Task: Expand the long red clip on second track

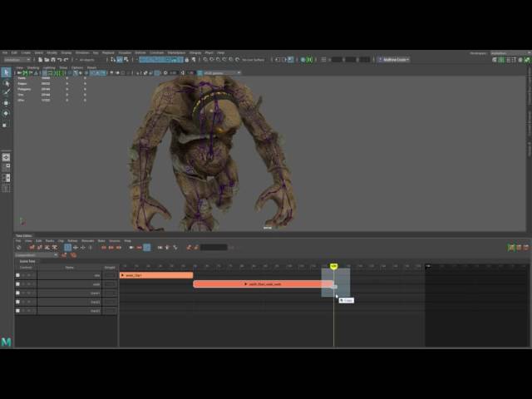Action: coord(246,284)
